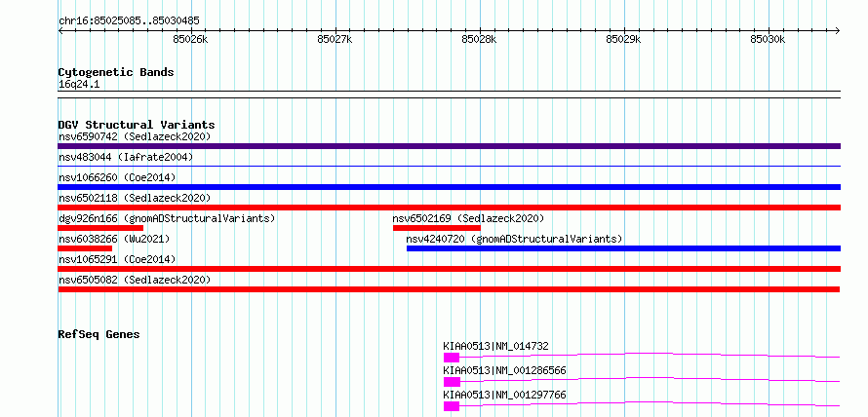Click the nsv4240720 (gnomADStructuralVariants) label
The height and width of the screenshot is (417, 868).
coord(514,239)
